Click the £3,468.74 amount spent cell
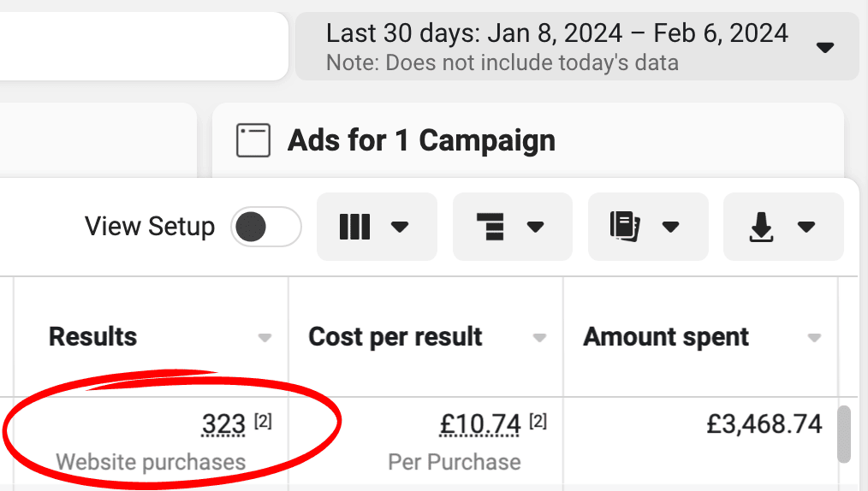 tap(764, 424)
